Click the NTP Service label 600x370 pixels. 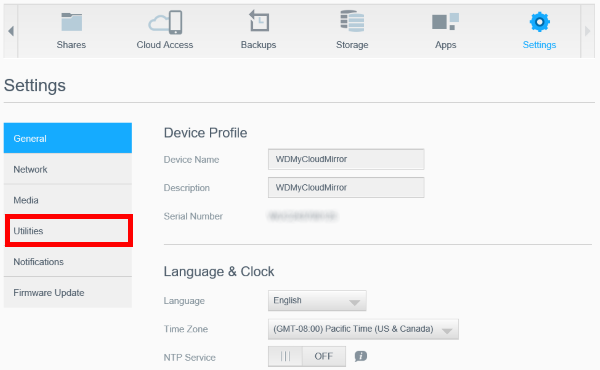click(190, 357)
